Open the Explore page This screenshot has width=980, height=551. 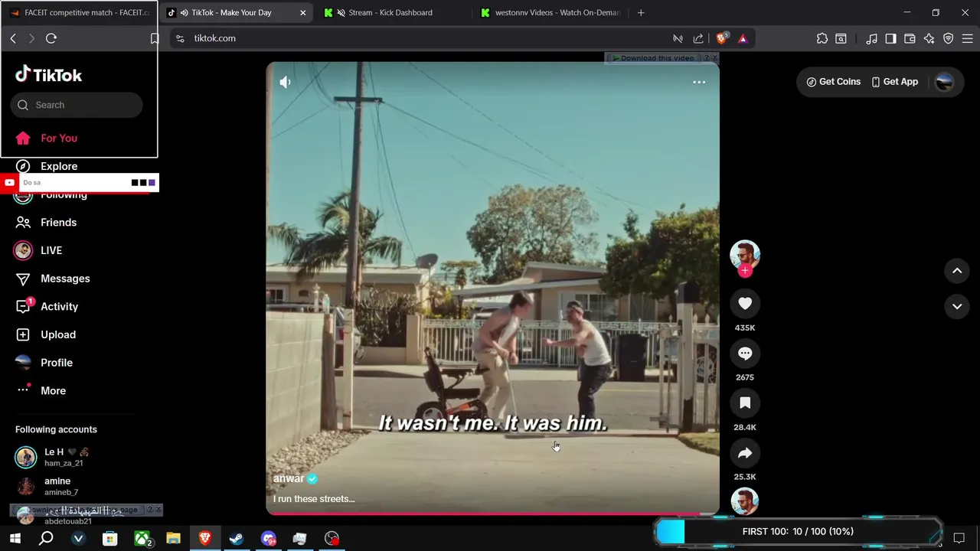point(47,166)
